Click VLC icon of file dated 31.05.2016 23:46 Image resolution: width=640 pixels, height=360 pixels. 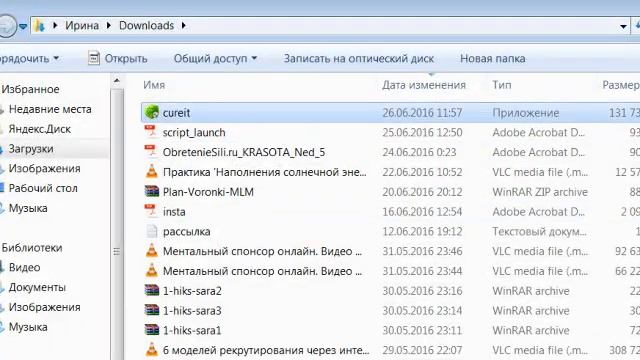click(x=151, y=251)
